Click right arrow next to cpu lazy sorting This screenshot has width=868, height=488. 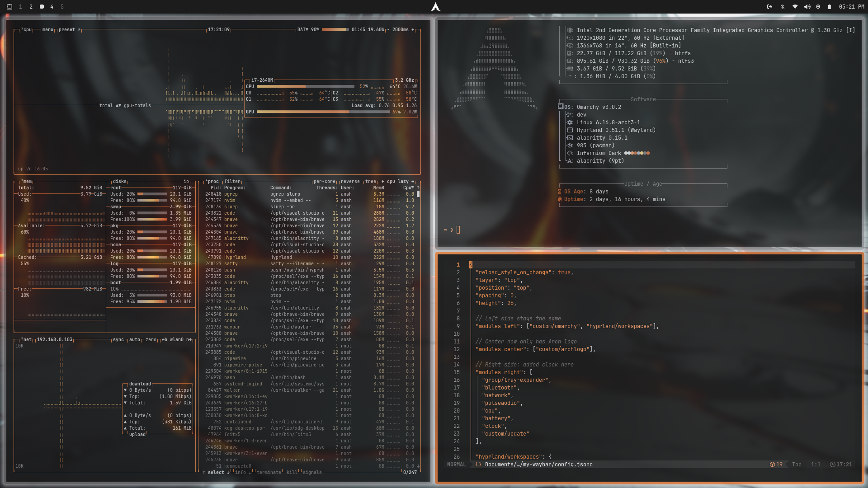pos(412,182)
